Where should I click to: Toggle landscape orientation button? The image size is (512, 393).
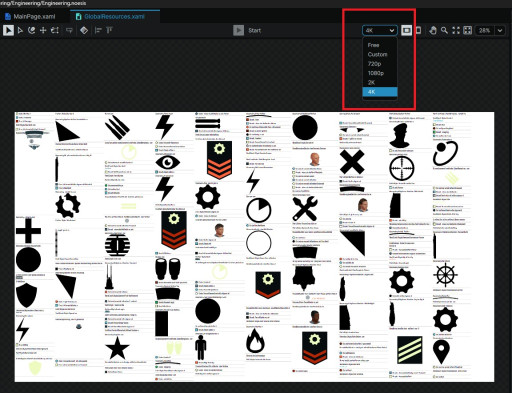pyautogui.click(x=406, y=30)
